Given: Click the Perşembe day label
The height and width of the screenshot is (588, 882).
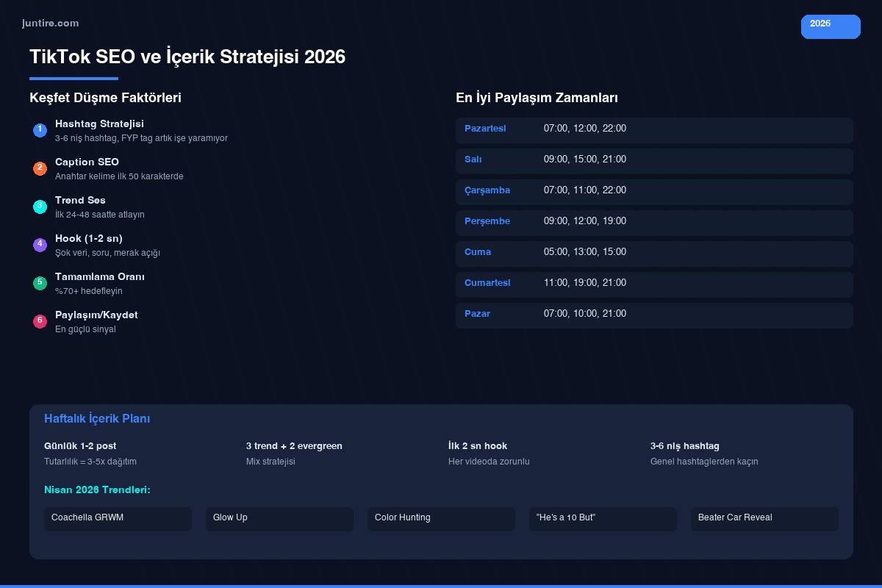Looking at the screenshot, I should 487,222.
